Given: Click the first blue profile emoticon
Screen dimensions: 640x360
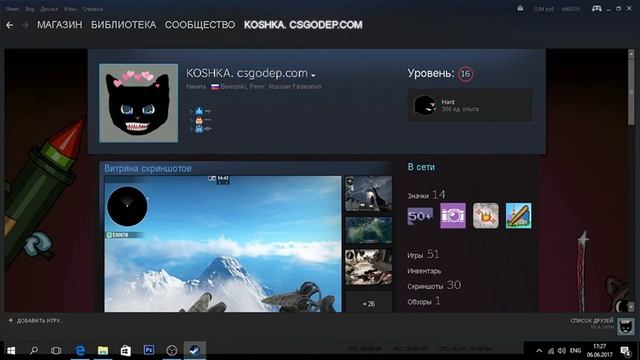Looking at the screenshot, I should 199,111.
